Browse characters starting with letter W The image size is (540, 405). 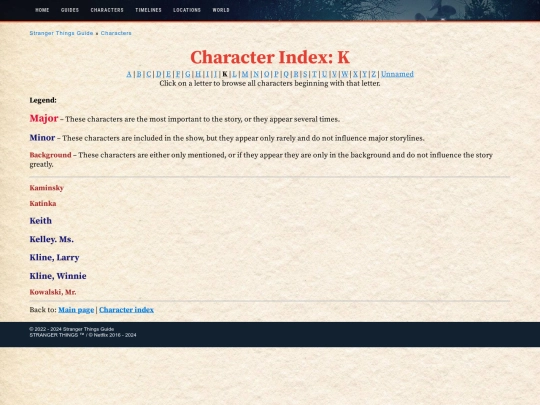click(x=345, y=74)
